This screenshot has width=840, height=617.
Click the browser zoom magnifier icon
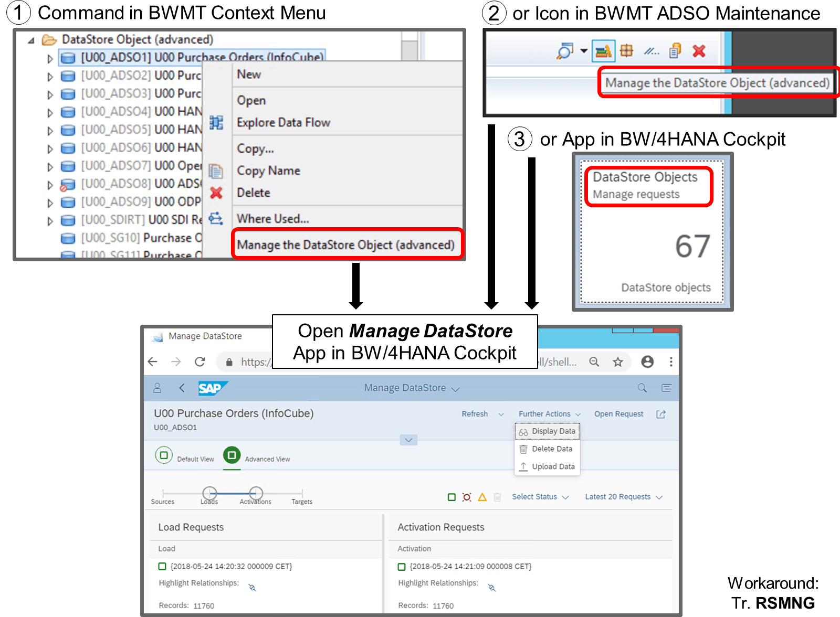[594, 361]
